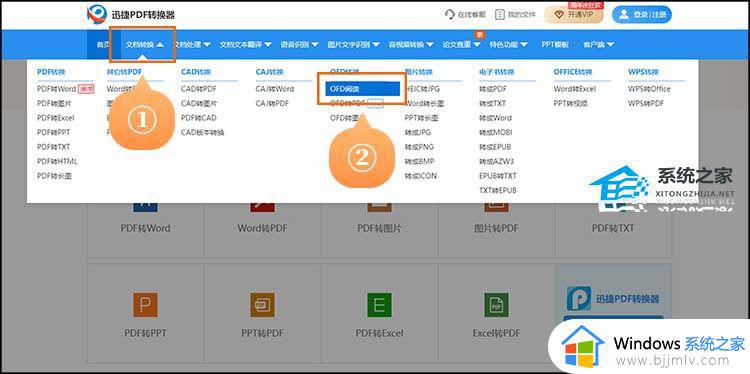
Task: Select the highlighted OFD阅读 menu entry
Action: [362, 88]
